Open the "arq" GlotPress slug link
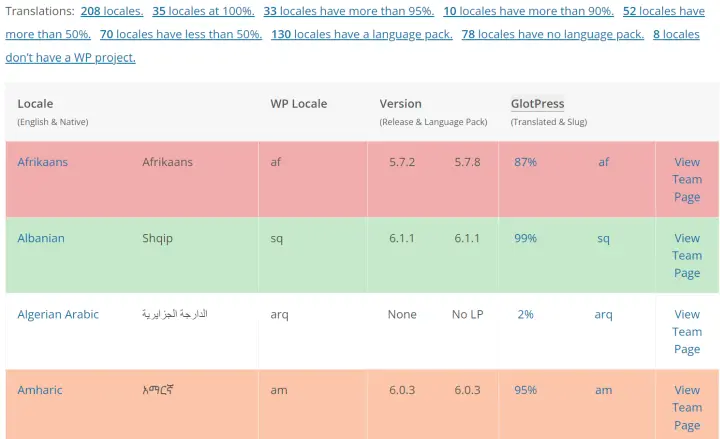This screenshot has height=439, width=720. (603, 315)
